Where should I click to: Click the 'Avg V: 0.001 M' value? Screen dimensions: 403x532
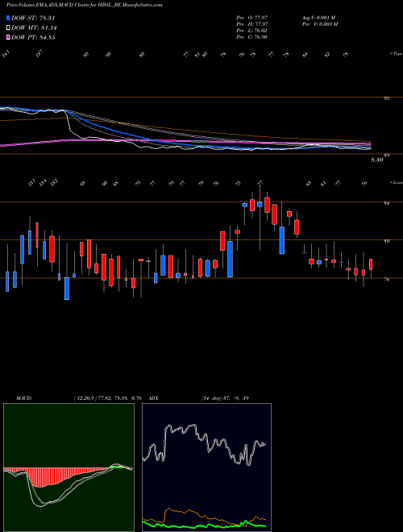point(318,17)
